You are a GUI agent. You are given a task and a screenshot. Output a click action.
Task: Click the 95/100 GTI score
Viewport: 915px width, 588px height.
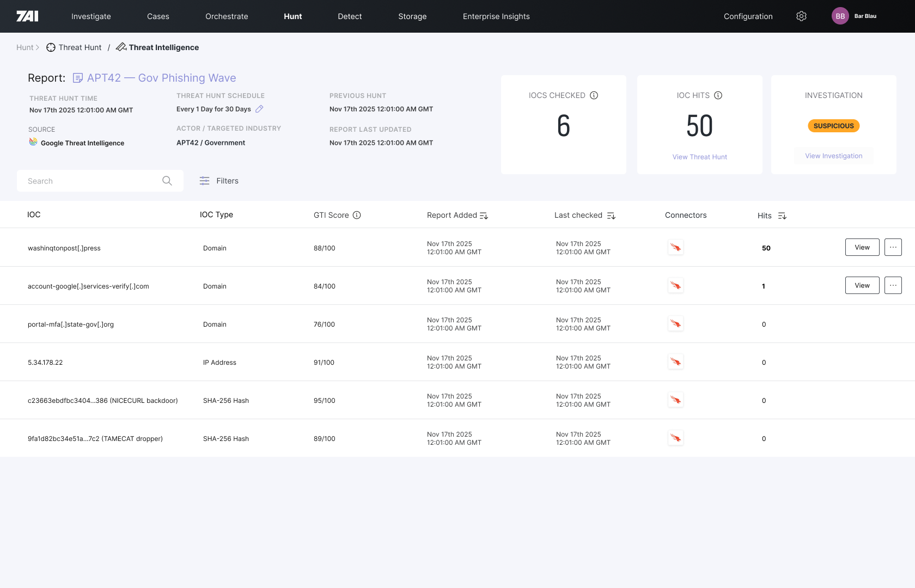325,401
